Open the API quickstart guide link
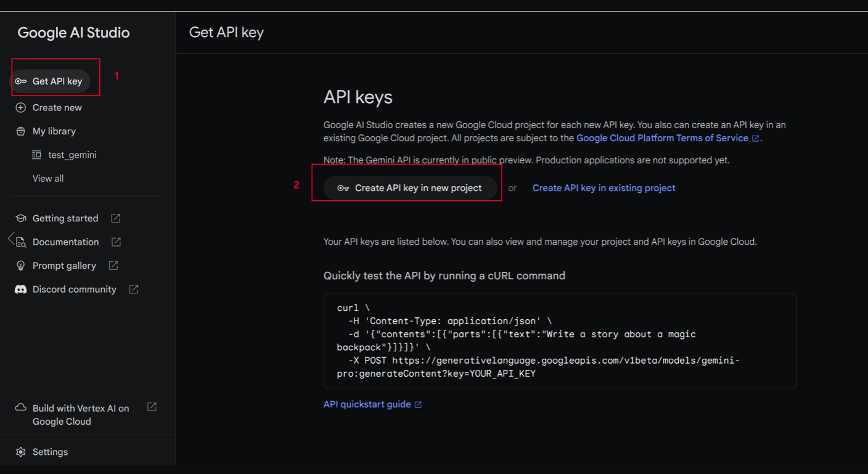The image size is (868, 474). 367,404
